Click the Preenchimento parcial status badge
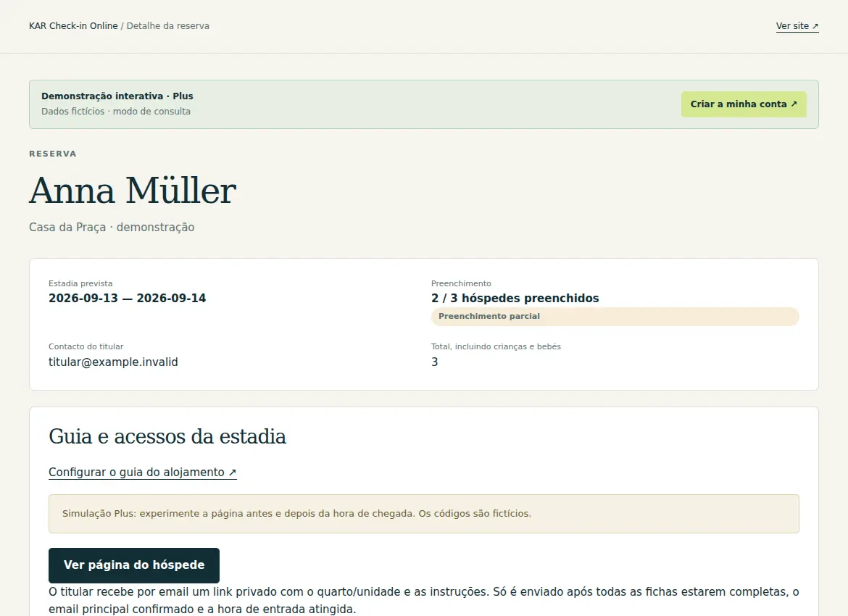Viewport: 848px width, 616px height. 615,317
